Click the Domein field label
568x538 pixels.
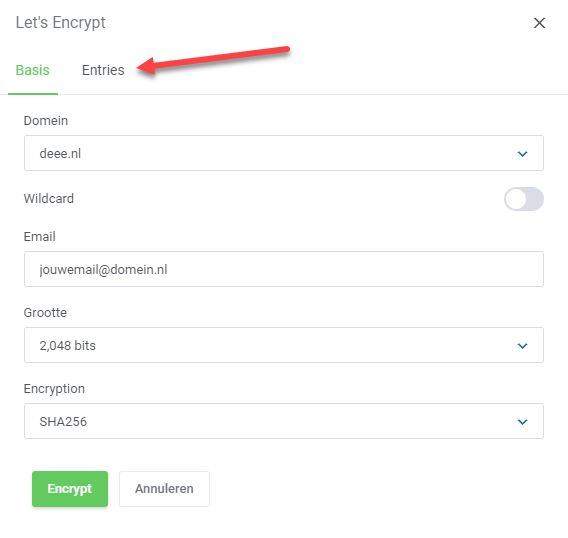[46, 121]
